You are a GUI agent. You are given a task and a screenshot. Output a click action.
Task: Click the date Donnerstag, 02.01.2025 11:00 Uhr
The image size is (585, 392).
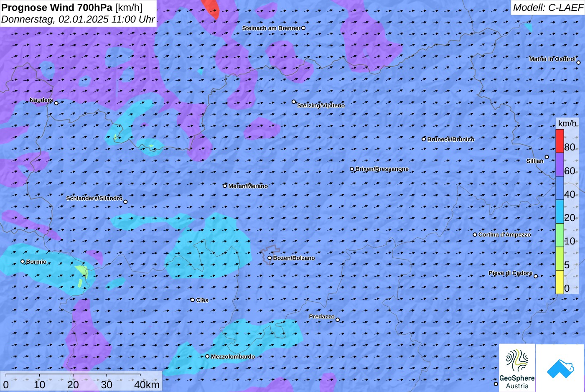pos(78,19)
